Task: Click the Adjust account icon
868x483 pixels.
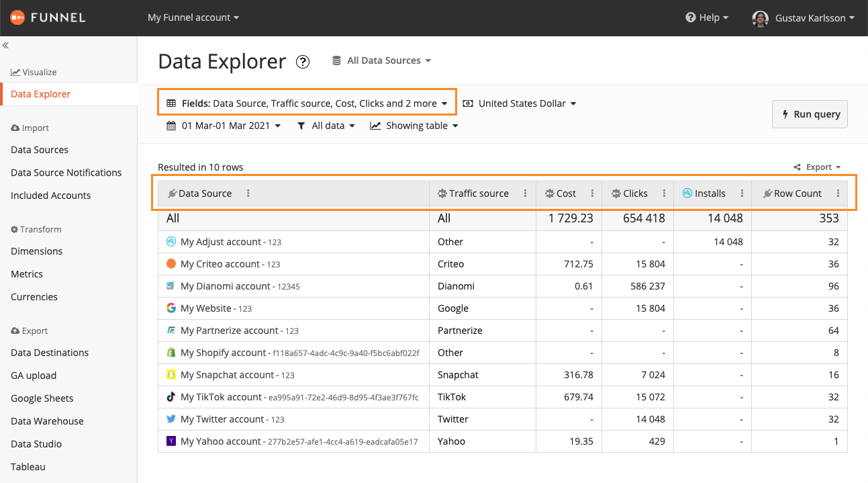Action: coord(171,242)
